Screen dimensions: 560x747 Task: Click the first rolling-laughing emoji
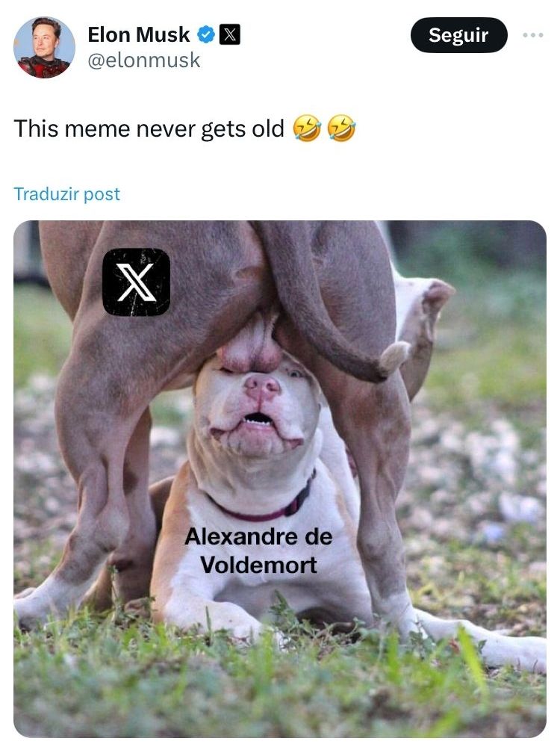click(x=307, y=128)
